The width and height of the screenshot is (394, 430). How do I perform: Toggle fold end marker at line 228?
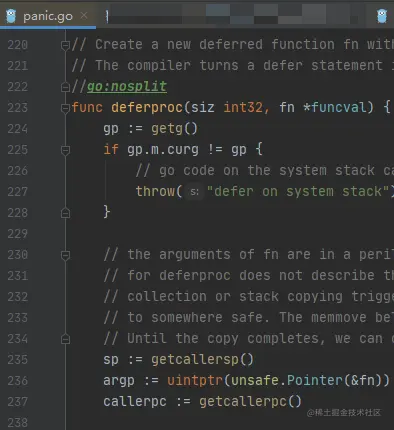tap(65, 213)
